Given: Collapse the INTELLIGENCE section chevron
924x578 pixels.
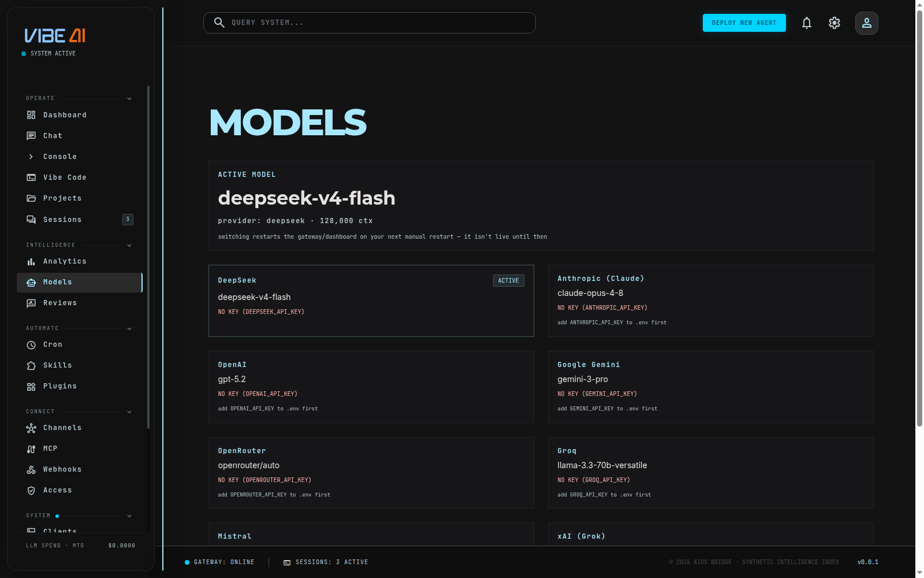Looking at the screenshot, I should pos(129,245).
